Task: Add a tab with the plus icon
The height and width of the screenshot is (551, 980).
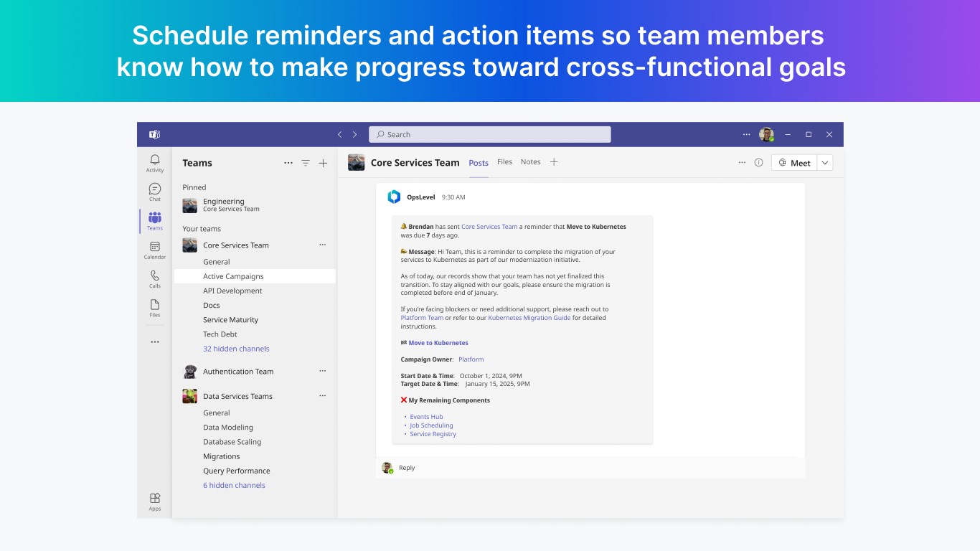Action: tap(554, 162)
